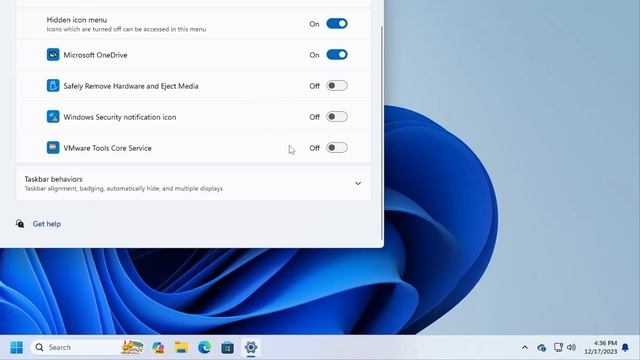The image size is (640, 360).
Task: Click the OneDrive cloud tray icon
Action: [542, 348]
